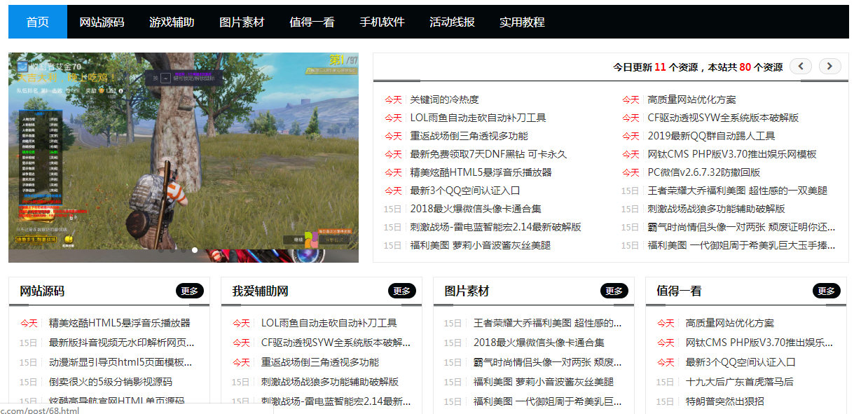Switch to 活动线报 in the navigation bar

(452, 22)
